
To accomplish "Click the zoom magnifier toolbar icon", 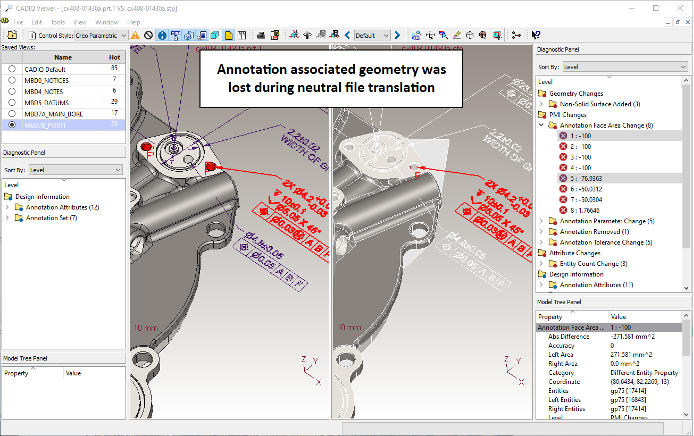I will (483, 35).
